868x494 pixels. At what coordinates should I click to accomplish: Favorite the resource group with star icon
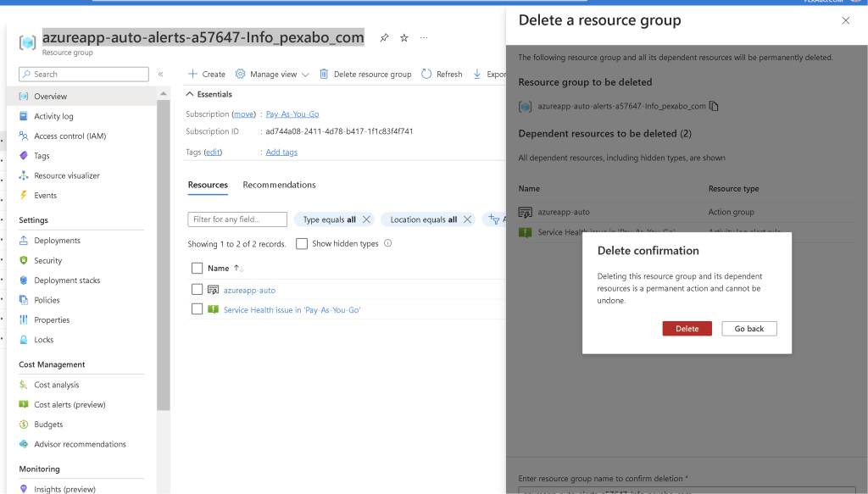[404, 37]
